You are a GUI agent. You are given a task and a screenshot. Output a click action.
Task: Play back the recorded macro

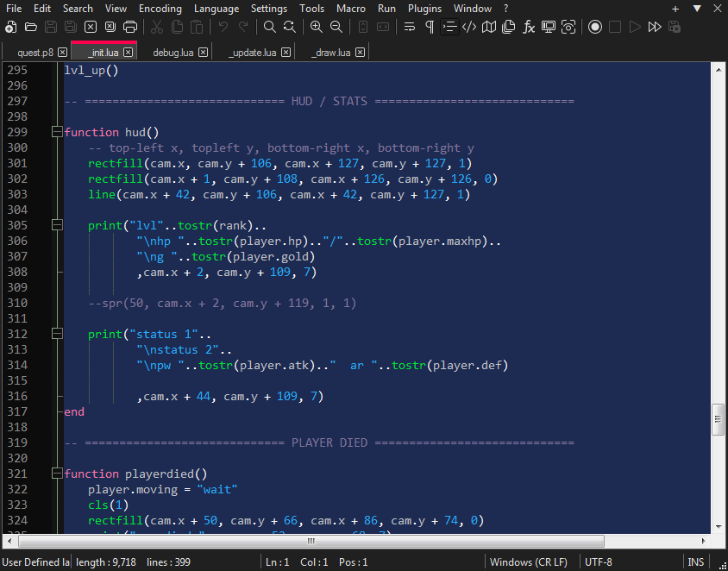tap(635, 27)
